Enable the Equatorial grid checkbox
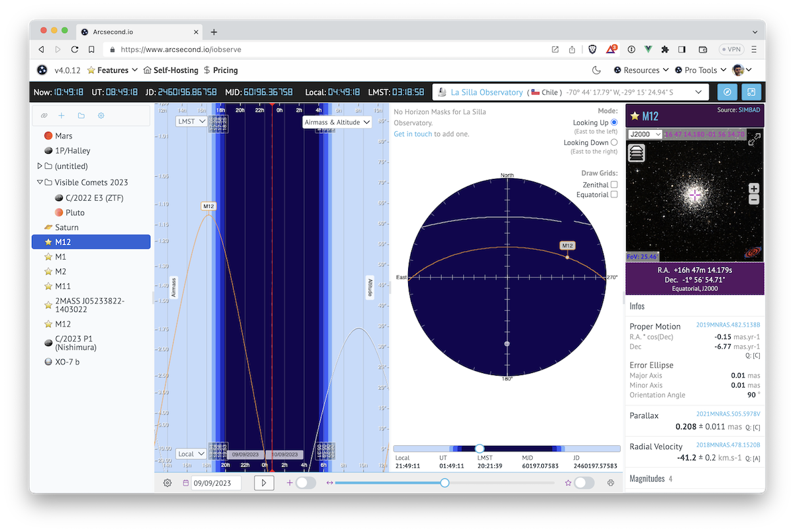Image resolution: width=795 pixels, height=532 pixels. click(x=613, y=195)
